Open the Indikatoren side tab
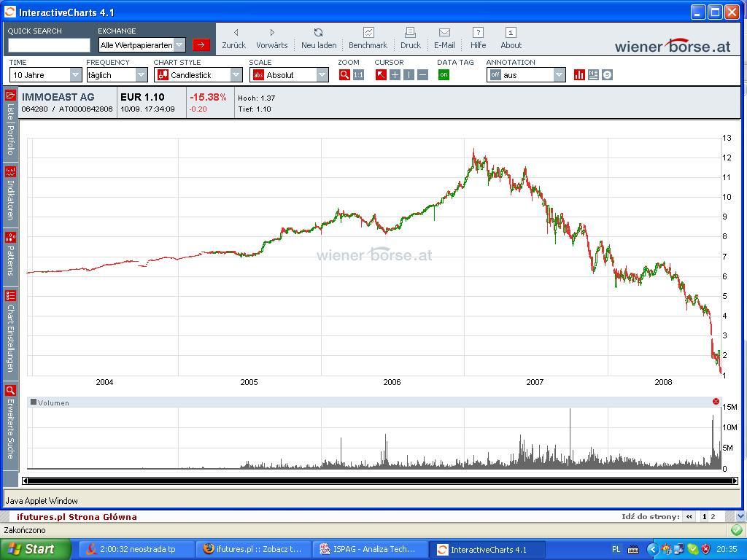 click(10, 195)
